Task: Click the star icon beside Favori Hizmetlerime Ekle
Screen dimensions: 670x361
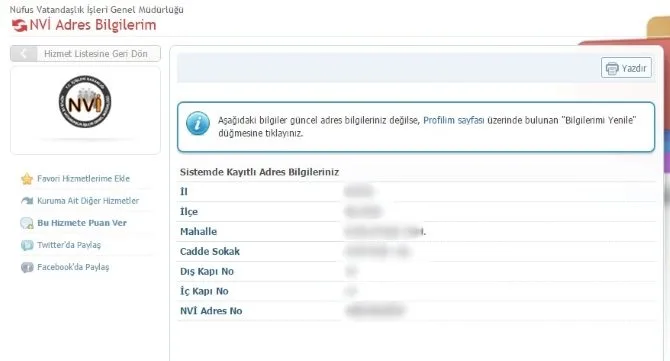Action: (27, 179)
